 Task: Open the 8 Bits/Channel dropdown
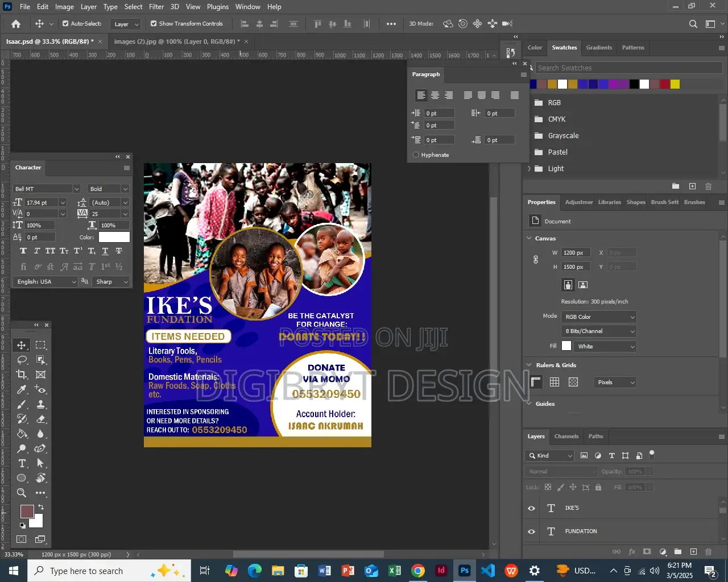pos(598,331)
